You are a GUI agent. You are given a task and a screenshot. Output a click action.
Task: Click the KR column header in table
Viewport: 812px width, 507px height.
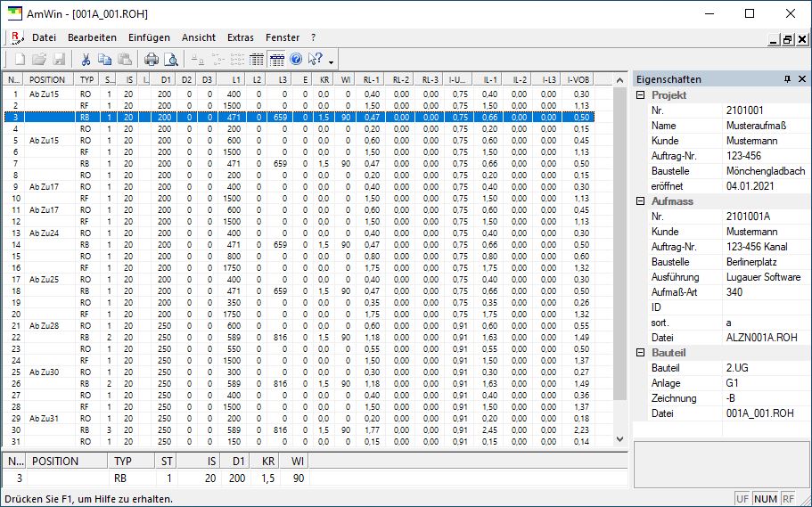coord(324,80)
